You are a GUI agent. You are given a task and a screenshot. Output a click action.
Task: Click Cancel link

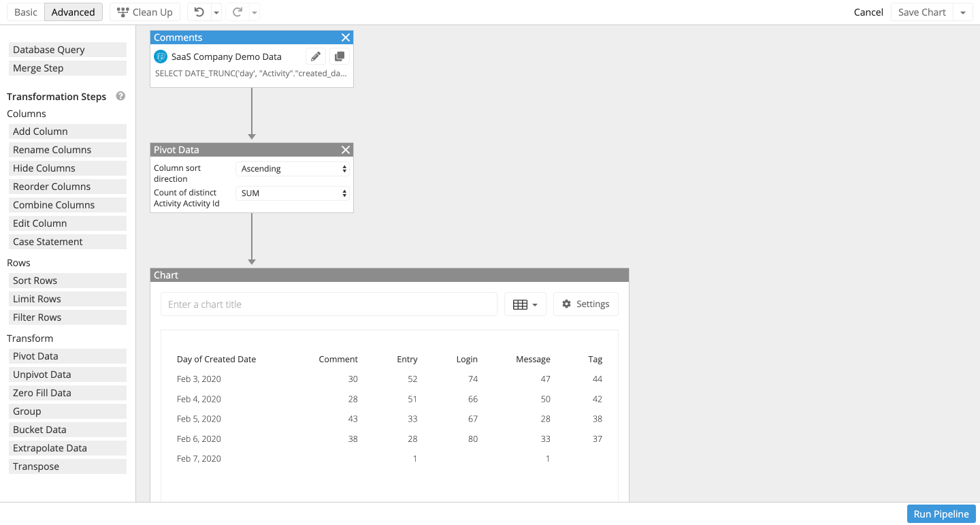tap(868, 12)
